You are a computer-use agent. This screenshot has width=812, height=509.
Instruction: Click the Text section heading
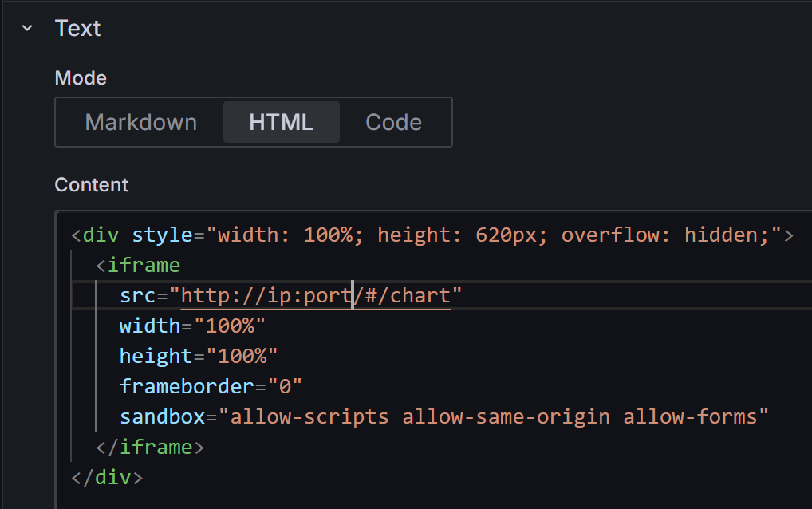click(x=77, y=28)
